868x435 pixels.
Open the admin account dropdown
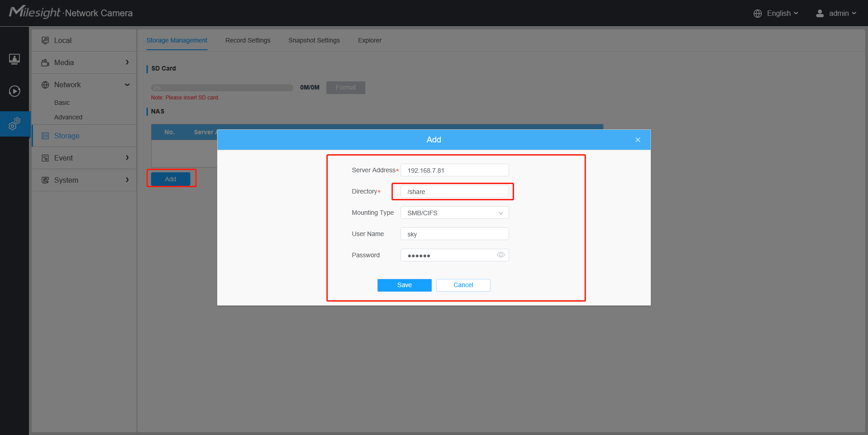click(842, 14)
